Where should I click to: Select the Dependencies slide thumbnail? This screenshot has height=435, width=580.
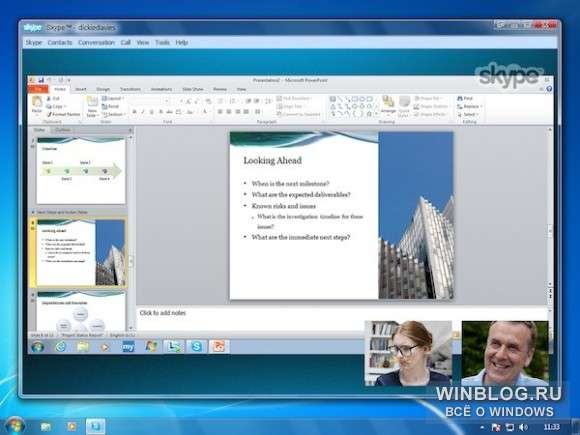(x=81, y=311)
